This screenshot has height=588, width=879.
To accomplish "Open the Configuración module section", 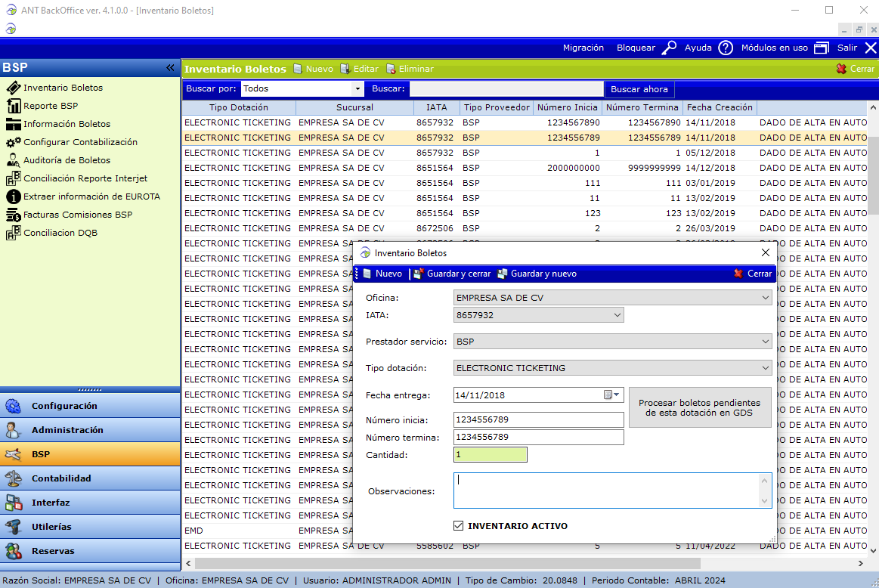I will pyautogui.click(x=64, y=406).
